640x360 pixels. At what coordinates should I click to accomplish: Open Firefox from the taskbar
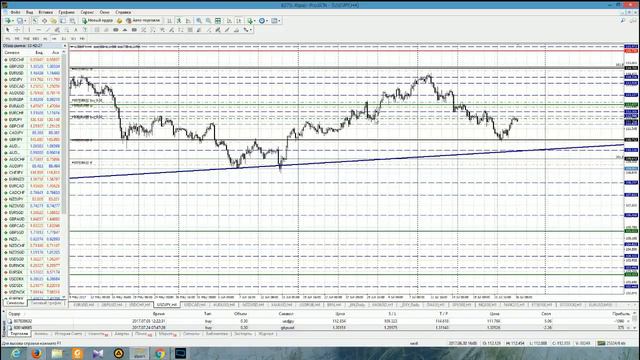(36, 353)
